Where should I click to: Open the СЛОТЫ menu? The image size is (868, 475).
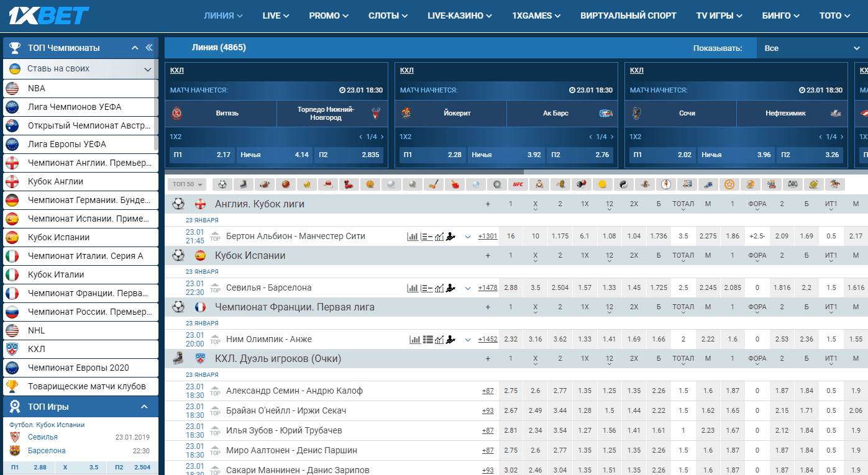388,16
